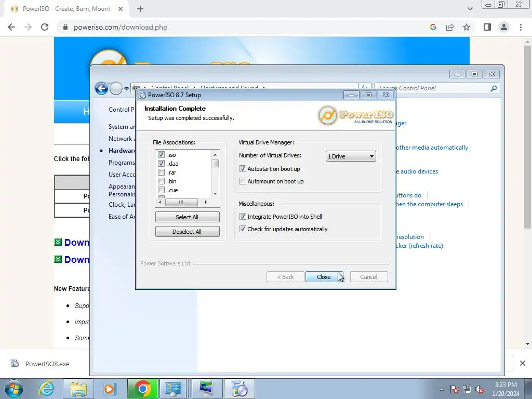Screen dimensions: 532x399
Task: Reload the PowerISO download page
Action: pyautogui.click(x=45, y=27)
